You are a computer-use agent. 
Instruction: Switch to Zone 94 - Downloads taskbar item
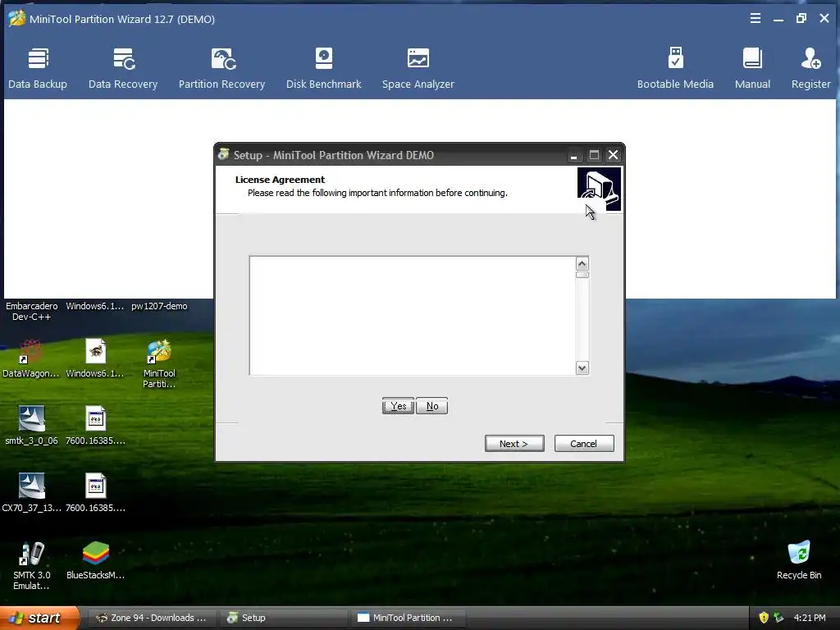point(152,618)
